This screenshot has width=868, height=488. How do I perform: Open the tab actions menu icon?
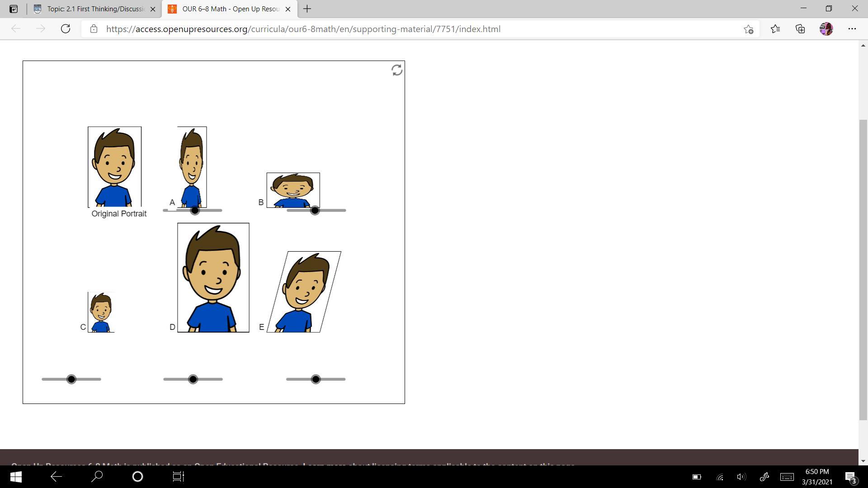14,9
